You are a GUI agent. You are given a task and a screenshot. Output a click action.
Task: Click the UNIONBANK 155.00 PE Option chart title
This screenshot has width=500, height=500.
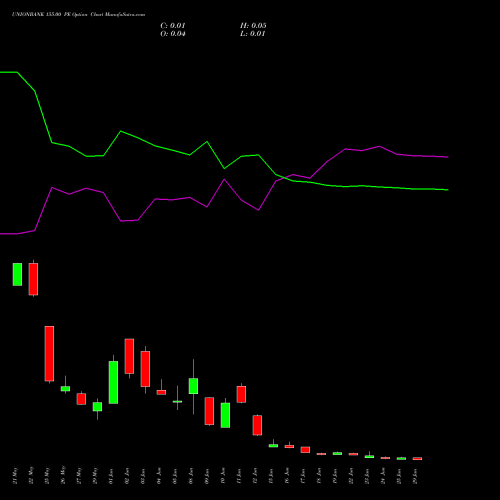(x=78, y=15)
